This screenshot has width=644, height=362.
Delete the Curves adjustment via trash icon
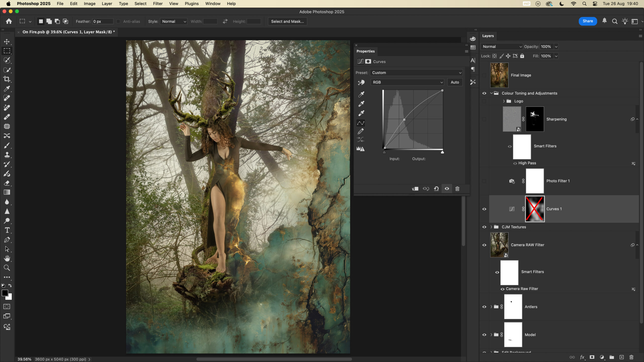click(x=457, y=189)
